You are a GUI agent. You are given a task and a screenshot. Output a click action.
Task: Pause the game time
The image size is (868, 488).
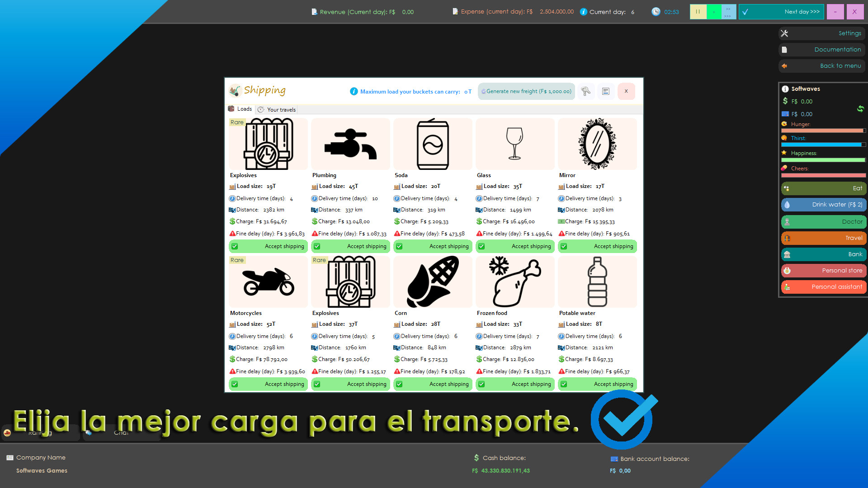[698, 12]
